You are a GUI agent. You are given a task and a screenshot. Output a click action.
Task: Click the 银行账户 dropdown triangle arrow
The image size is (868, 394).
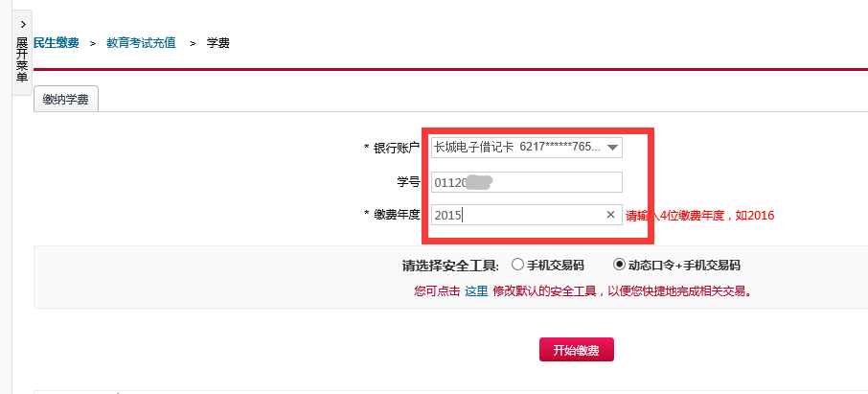tap(612, 148)
